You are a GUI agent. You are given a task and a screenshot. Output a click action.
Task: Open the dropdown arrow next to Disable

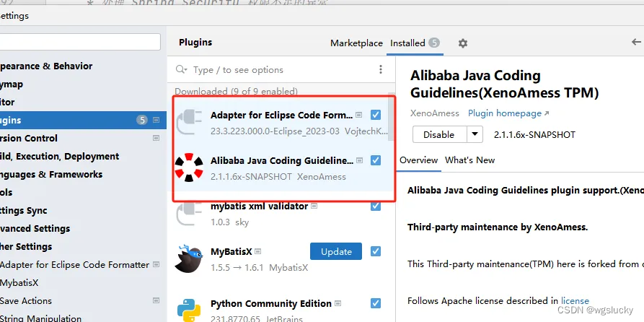pos(475,134)
